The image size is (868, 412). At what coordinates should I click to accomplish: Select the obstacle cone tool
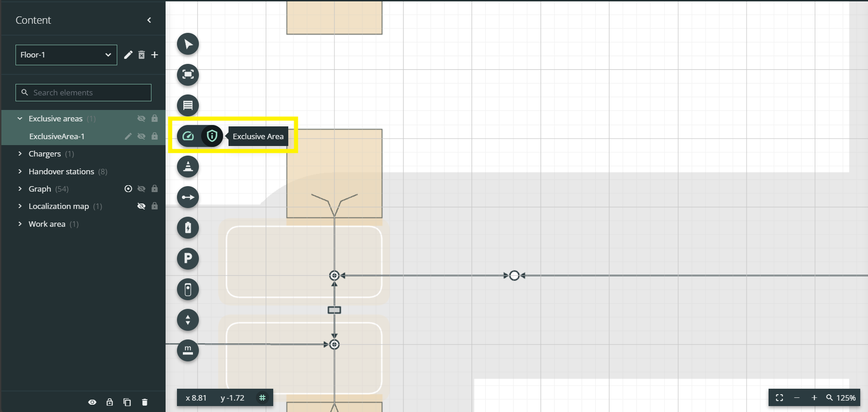pos(187,167)
